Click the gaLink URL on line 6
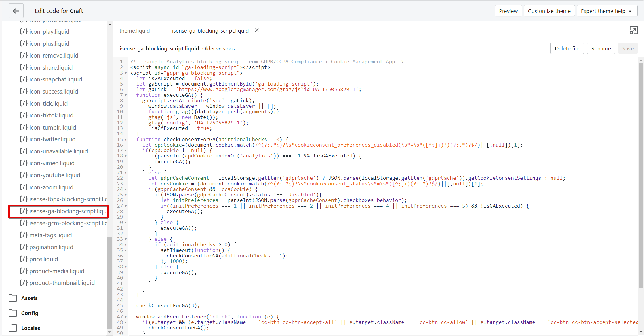Screen dimensions: 644x336 pyautogui.click(x=267, y=90)
